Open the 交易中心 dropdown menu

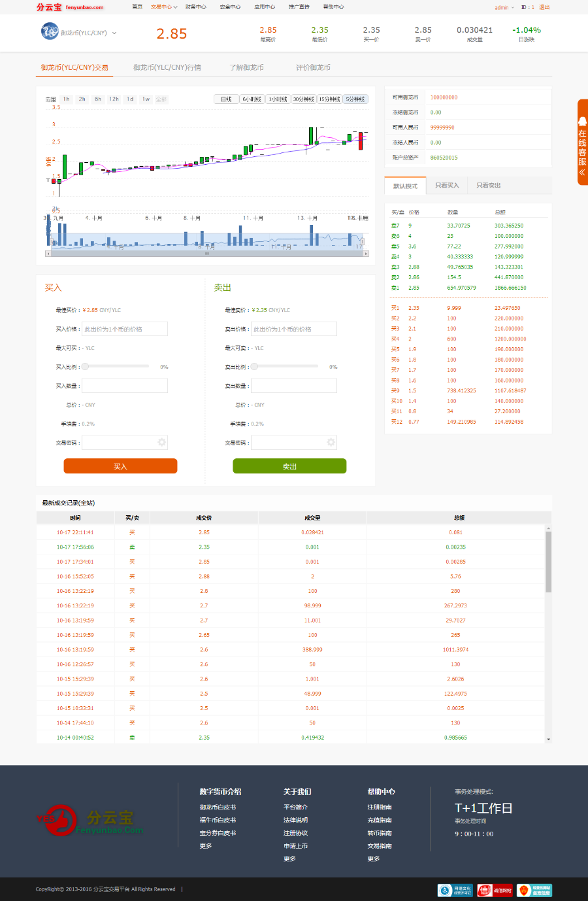(x=164, y=7)
